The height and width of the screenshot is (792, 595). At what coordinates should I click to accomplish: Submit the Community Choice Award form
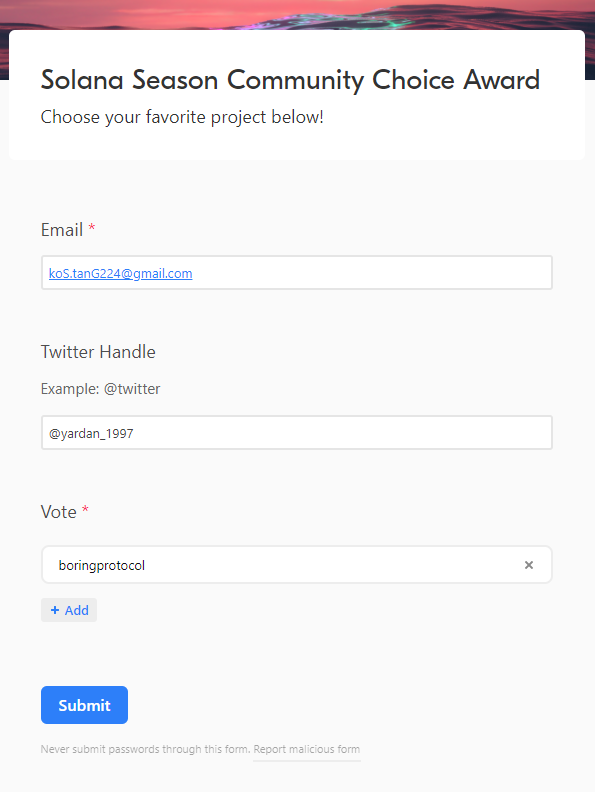click(84, 705)
